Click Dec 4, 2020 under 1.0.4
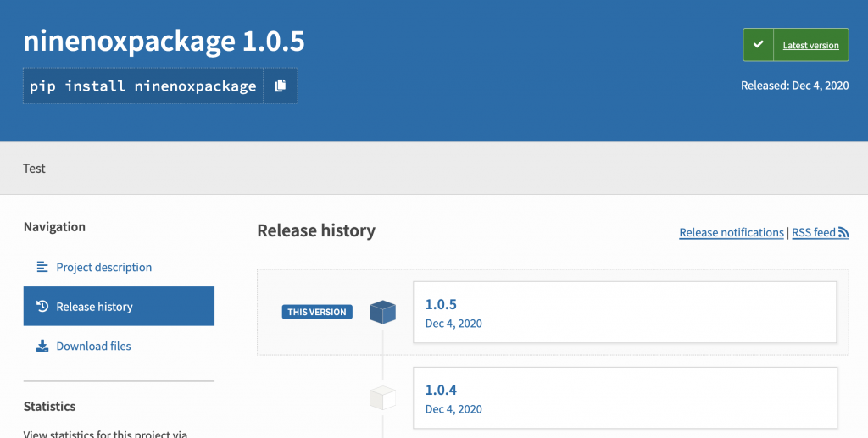The image size is (868, 438). [x=453, y=409]
